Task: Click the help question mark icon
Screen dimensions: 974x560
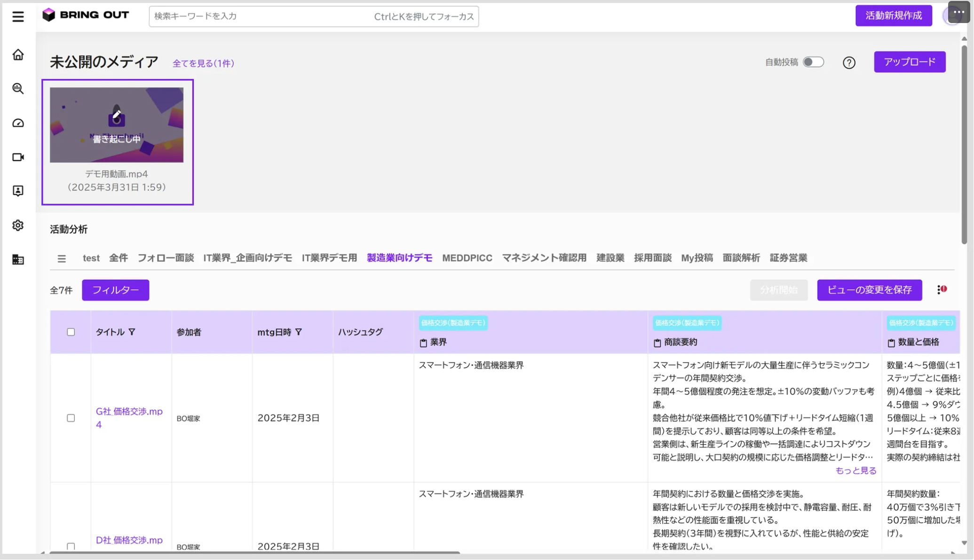Action: (849, 63)
